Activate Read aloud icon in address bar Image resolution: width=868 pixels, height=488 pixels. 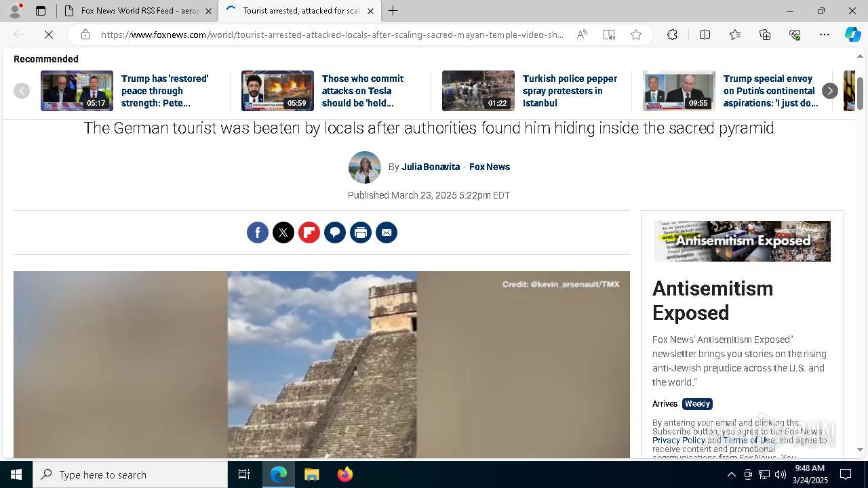pos(582,35)
